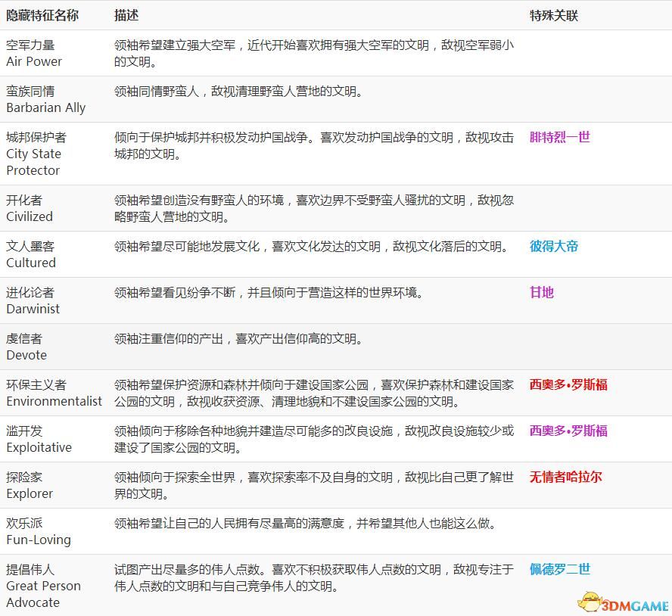Viewport: 672px width, 616px height.
Task: Select the 虔信者 trait name
Action: tap(24, 339)
